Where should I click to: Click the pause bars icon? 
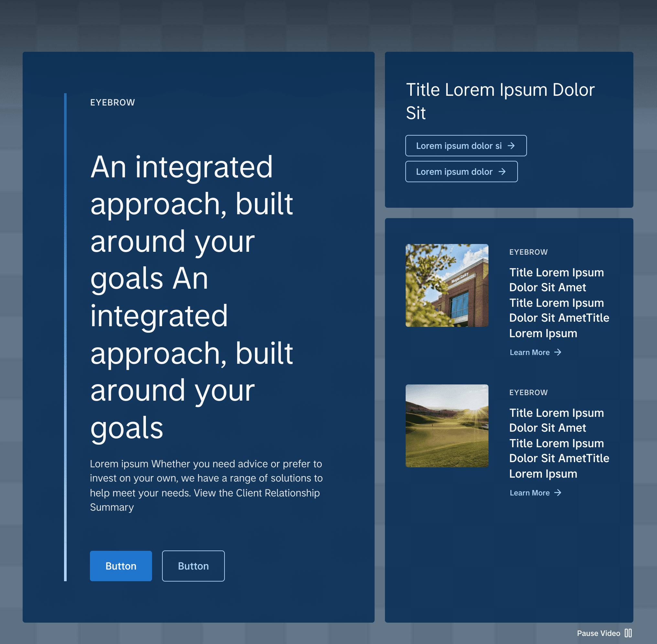pos(628,633)
